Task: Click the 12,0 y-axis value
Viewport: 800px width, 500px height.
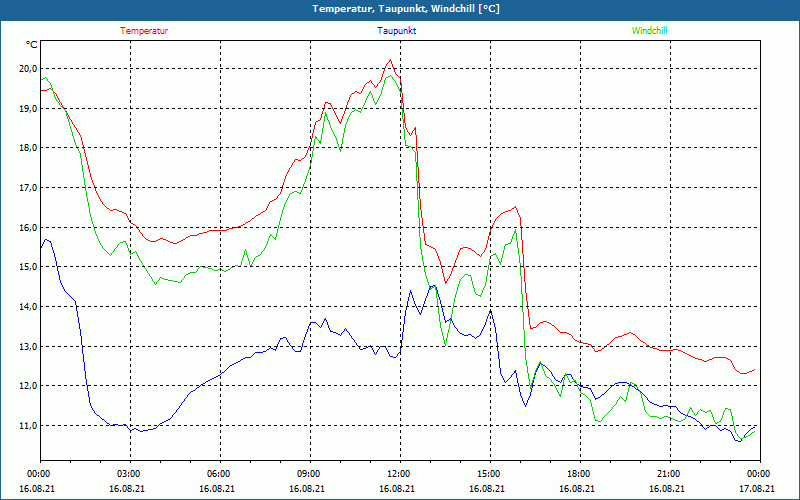Action: (x=28, y=386)
